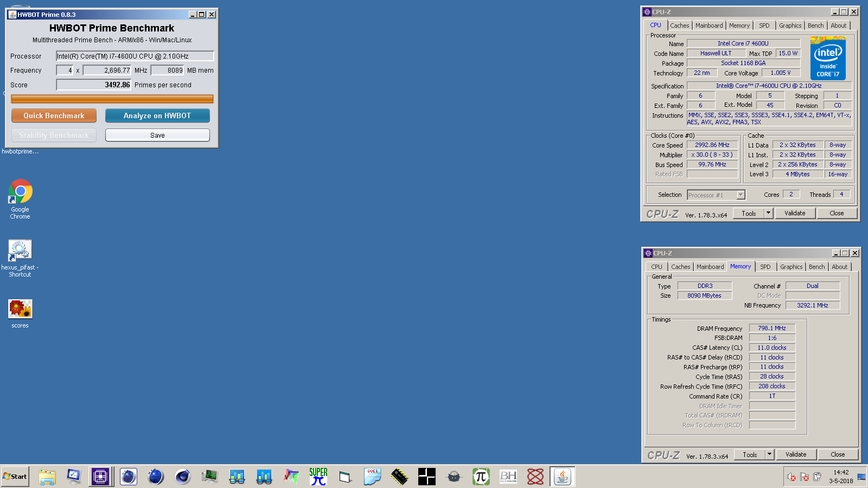Click the black memory chip taskbar icon
868x488 pixels.
[400, 477]
